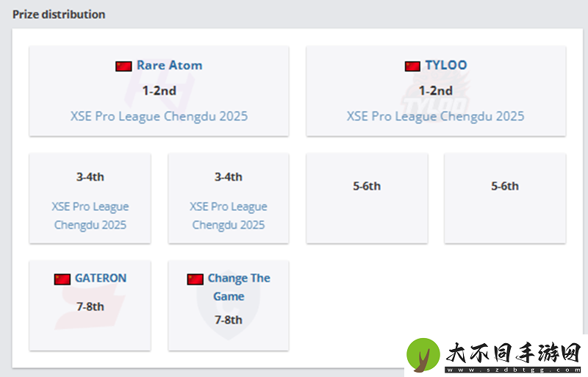Viewport: 588px width, 377px height.
Task: Open XSE Pro League link in first 3-4th card
Action: pos(90,216)
